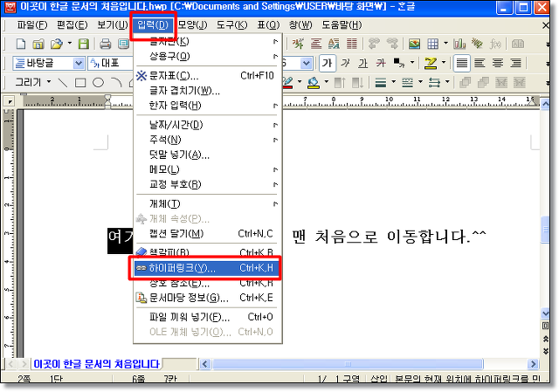The height and width of the screenshot is (392, 559).
Task: Choose 덧말 넣기(A)... menu entry
Action: (x=206, y=155)
